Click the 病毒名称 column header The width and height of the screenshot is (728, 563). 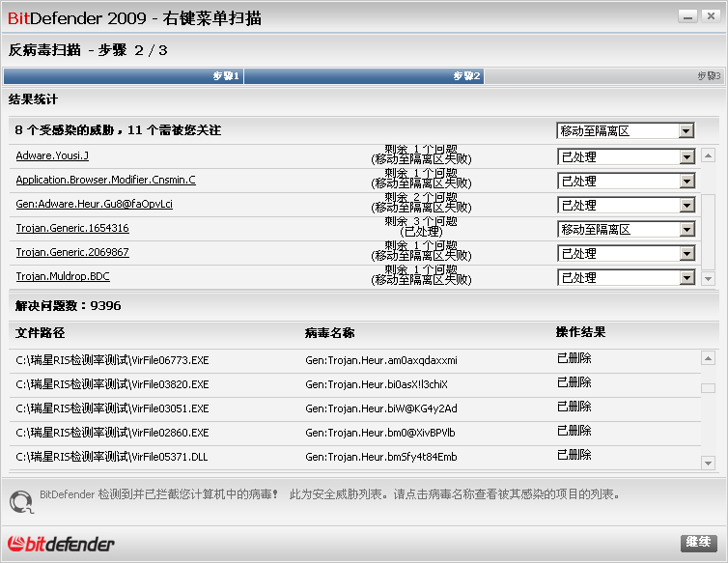pyautogui.click(x=329, y=332)
